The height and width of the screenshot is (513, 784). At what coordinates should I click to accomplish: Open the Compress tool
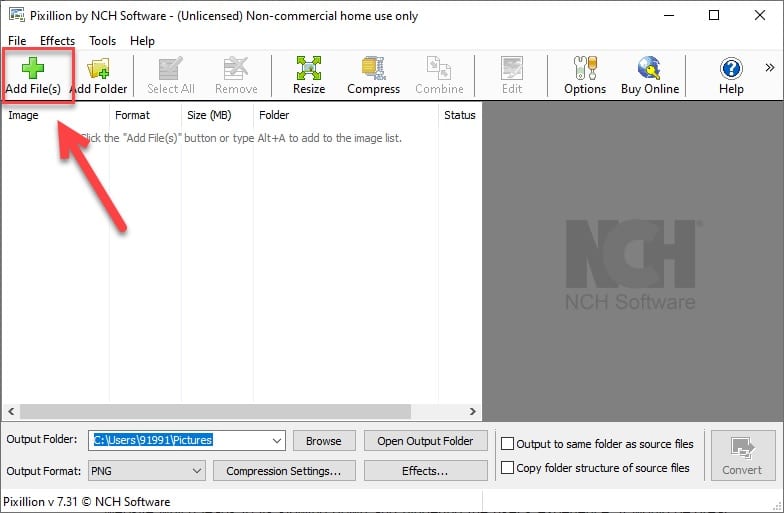coord(374,76)
